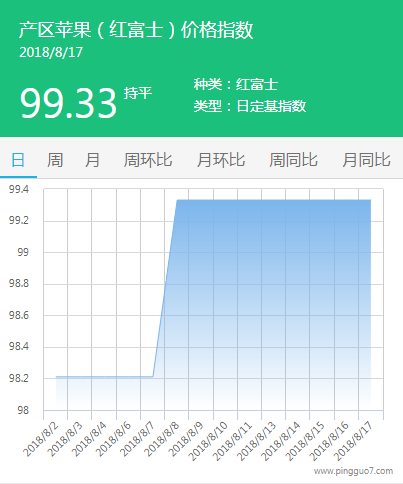
Task: Click the y-axis label 98
Action: [x=23, y=410]
